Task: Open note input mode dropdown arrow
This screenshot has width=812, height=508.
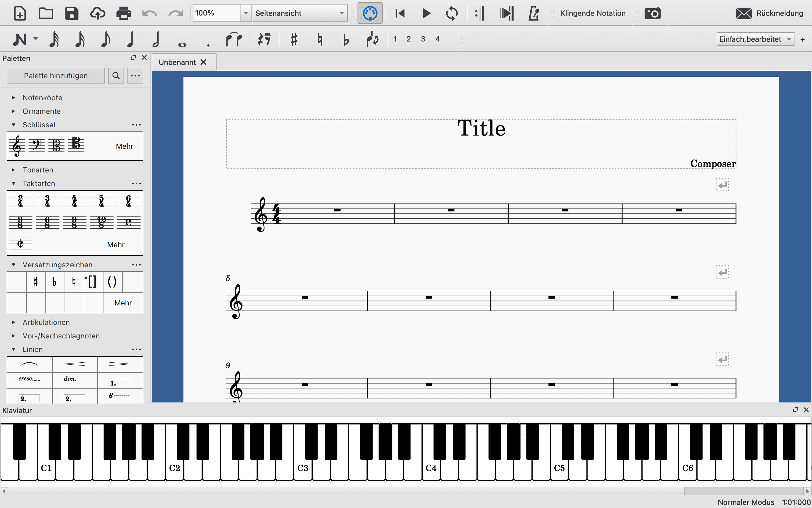Action: pos(36,39)
